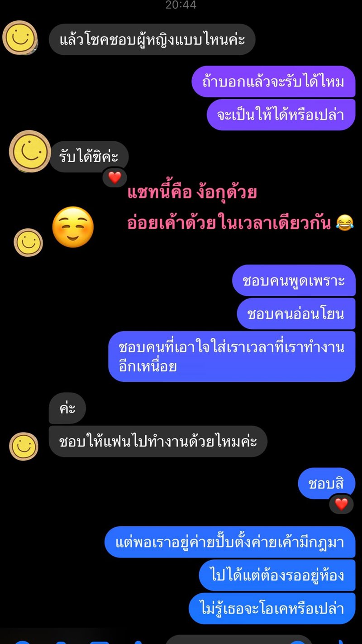Tap the "ถ้าบอกแล้วจะรับได้ไหม" sent message
This screenshot has width=362, height=644.
273,82
